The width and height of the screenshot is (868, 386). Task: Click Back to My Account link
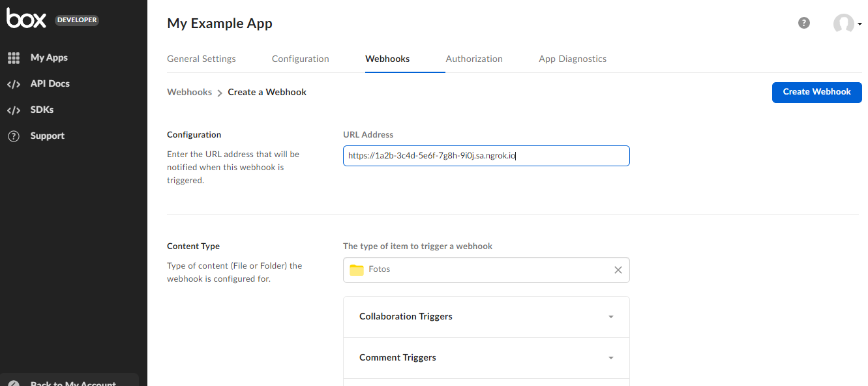73,383
